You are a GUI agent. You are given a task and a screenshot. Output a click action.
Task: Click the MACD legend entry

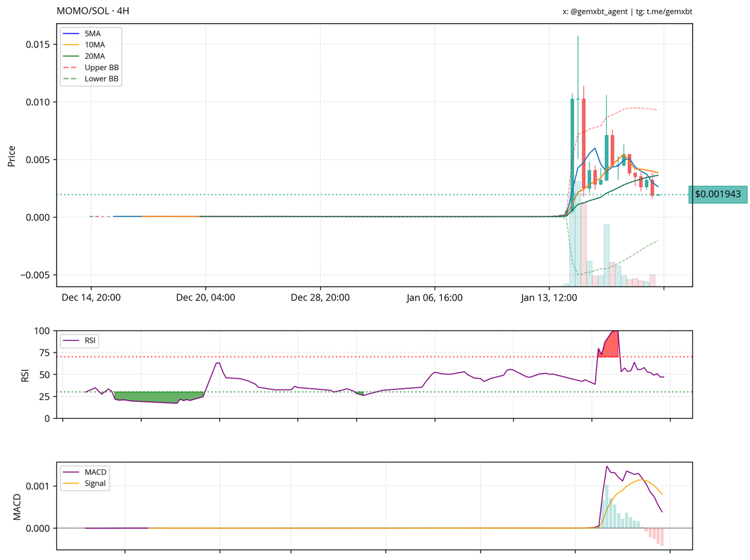86,472
